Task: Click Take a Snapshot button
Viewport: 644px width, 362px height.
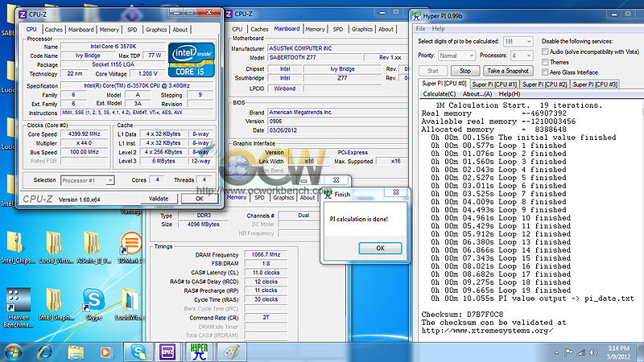Action: click(508, 71)
